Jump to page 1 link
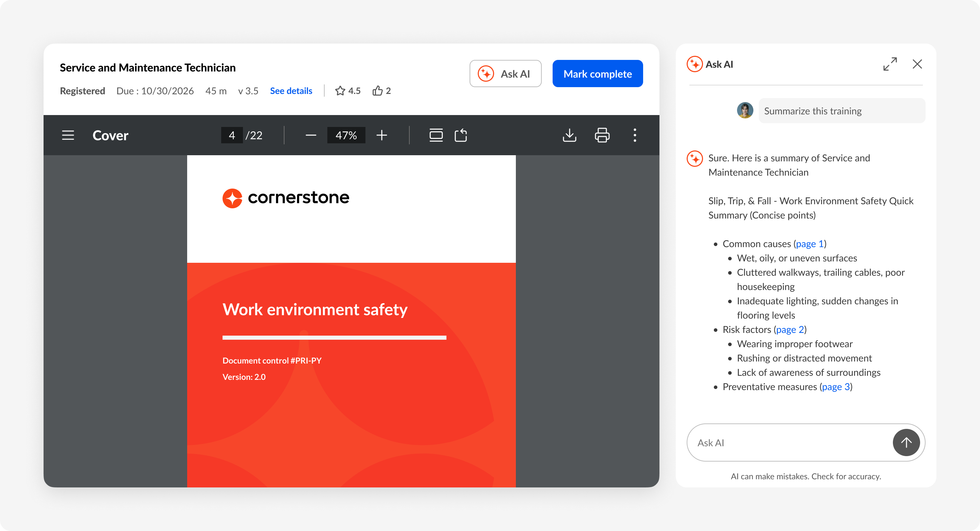The image size is (980, 531). [810, 244]
